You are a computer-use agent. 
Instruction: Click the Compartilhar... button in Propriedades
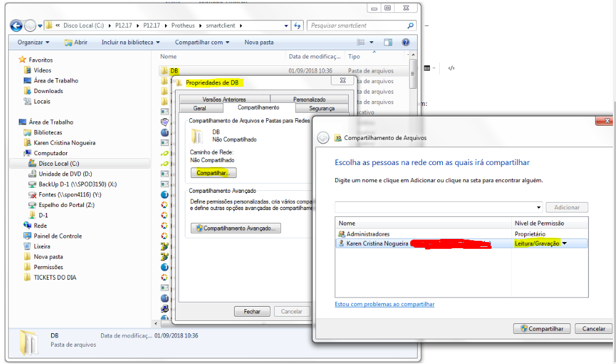coord(213,173)
